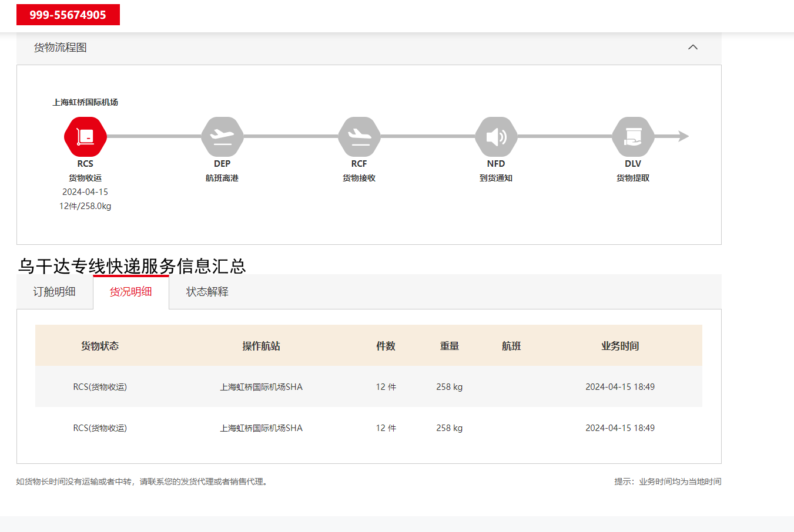Click the 12件/258.0kg weight label
Image resolution: width=794 pixels, height=532 pixels.
[85, 206]
